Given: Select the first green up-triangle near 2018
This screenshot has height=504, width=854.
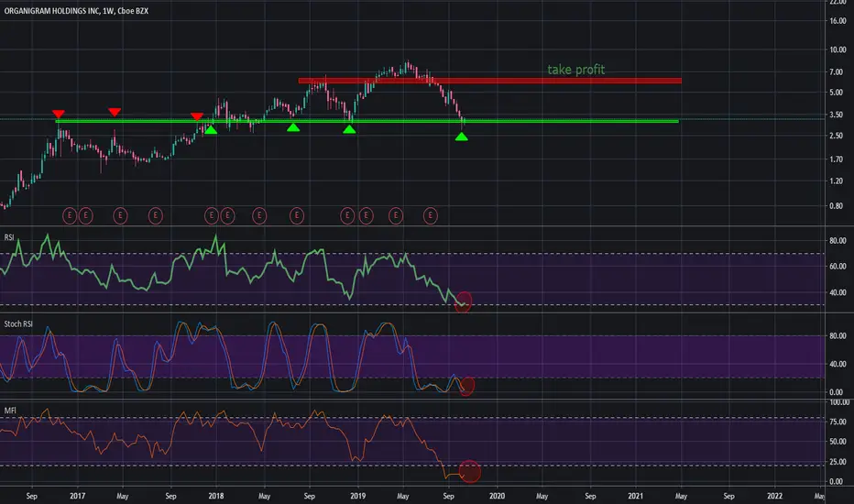Looking at the screenshot, I should click(211, 130).
